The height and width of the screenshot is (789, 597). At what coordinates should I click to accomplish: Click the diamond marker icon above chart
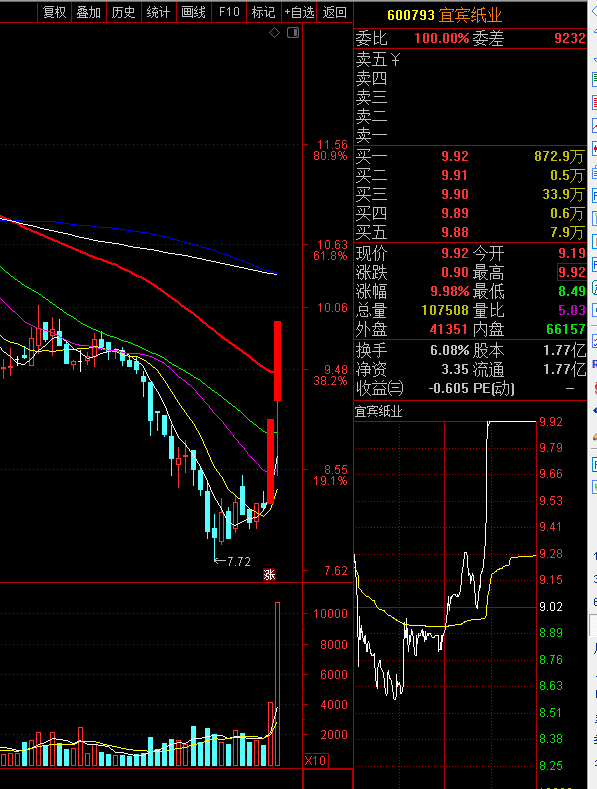pyautogui.click(x=274, y=33)
